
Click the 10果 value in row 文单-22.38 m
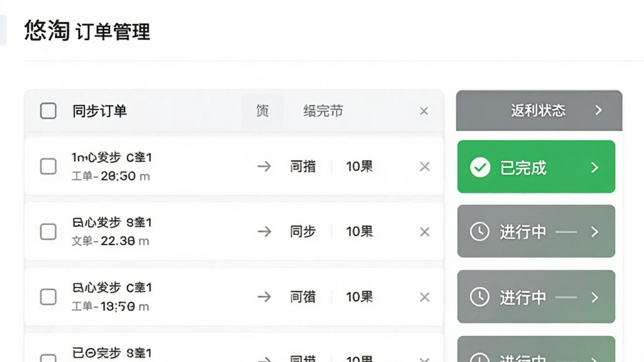coord(359,231)
